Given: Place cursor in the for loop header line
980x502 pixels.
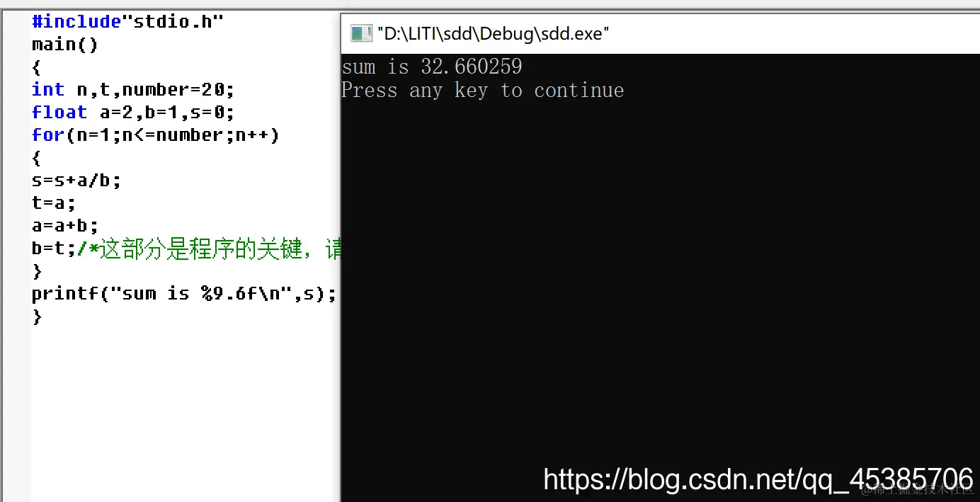Looking at the screenshot, I should 156,135.
